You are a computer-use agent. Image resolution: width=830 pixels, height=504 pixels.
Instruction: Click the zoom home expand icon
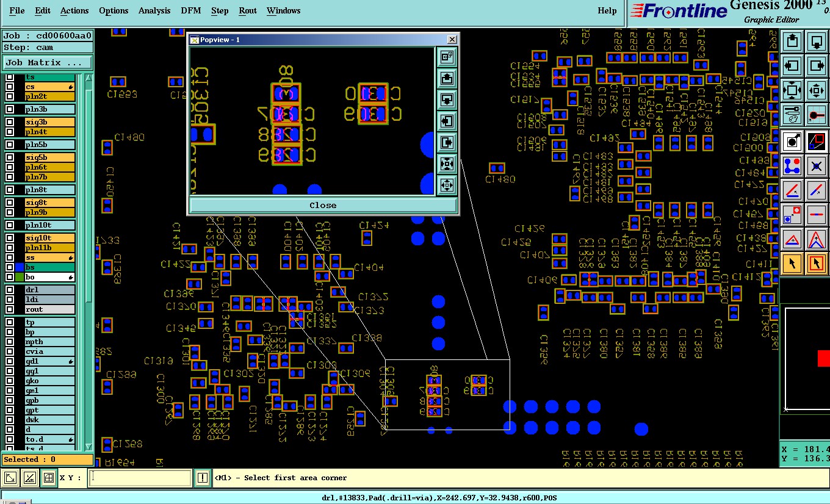pyautogui.click(x=792, y=90)
